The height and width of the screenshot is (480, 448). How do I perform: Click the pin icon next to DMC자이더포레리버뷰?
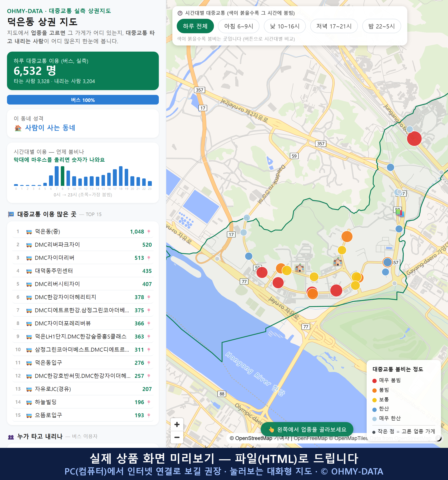[149, 323]
